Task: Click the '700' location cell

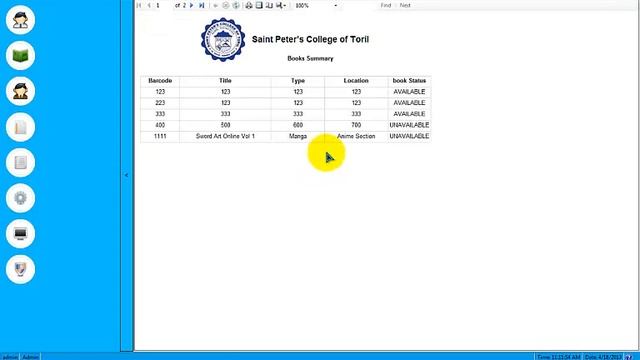Action: pyautogui.click(x=356, y=125)
